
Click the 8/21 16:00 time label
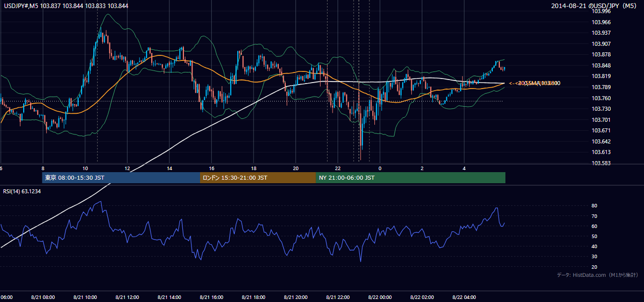[x=212, y=297]
